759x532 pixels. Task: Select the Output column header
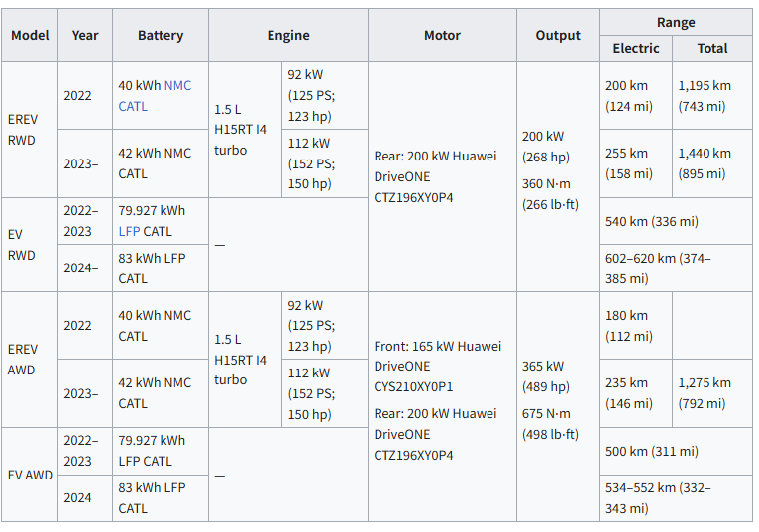[558, 35]
